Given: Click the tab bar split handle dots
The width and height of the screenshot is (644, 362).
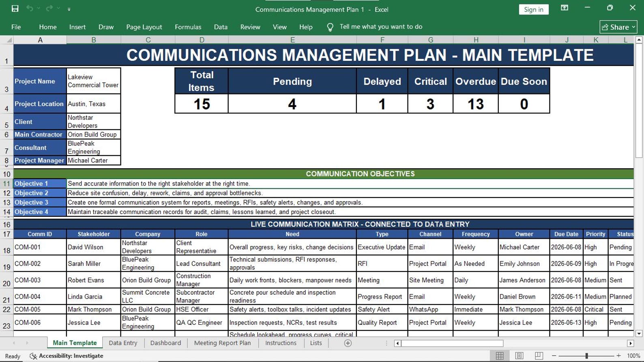Looking at the screenshot, I should coord(386,343).
